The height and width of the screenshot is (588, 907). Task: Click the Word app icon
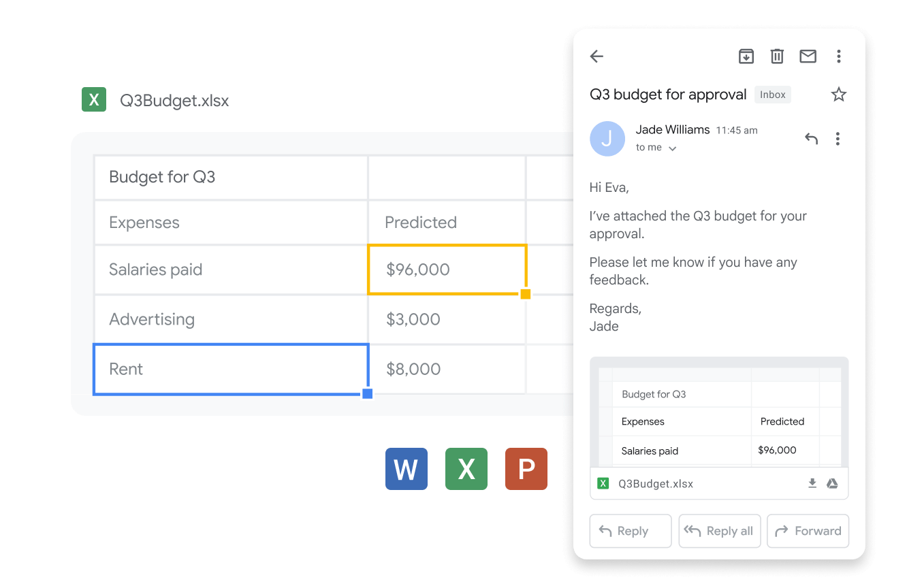click(407, 469)
